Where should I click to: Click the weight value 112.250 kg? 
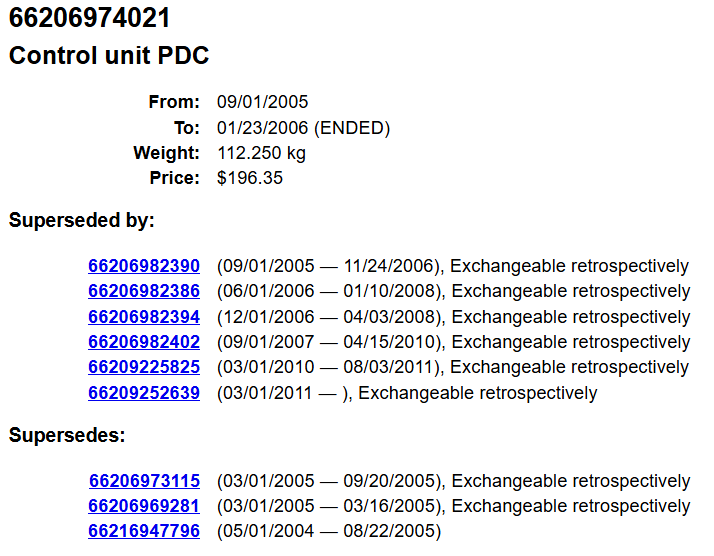pyautogui.click(x=261, y=153)
